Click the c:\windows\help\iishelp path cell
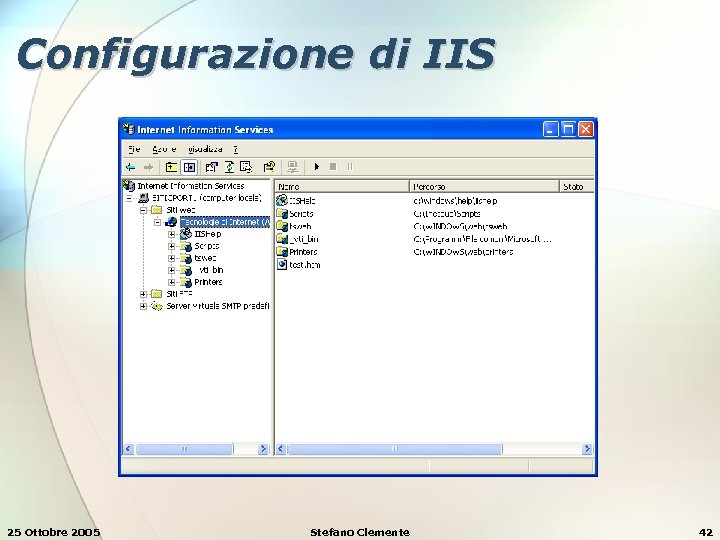Screen dimensions: 720x540 click(456, 201)
